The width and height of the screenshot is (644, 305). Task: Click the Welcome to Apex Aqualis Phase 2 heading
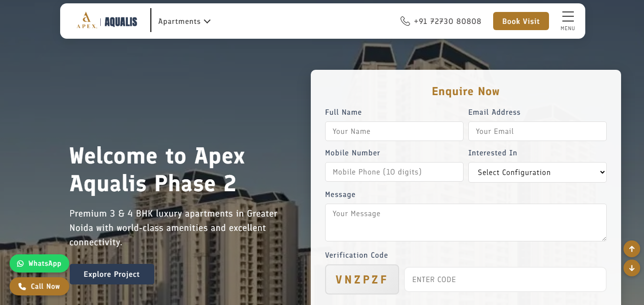157,170
